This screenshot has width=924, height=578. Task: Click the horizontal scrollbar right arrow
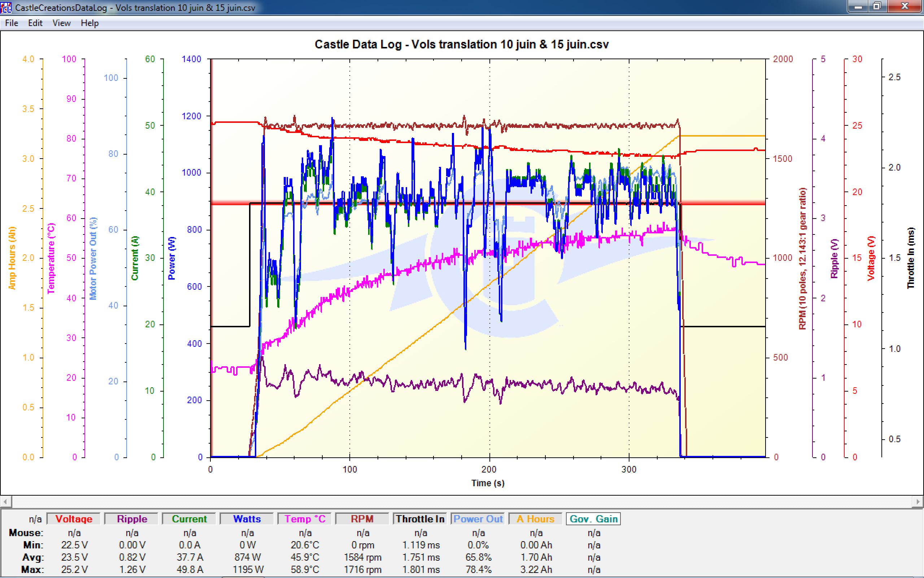pos(918,501)
